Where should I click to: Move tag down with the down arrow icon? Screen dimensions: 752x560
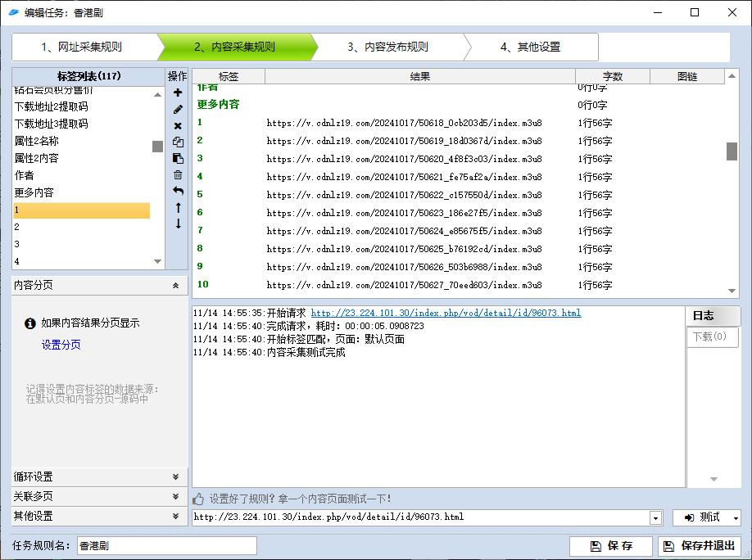point(178,224)
